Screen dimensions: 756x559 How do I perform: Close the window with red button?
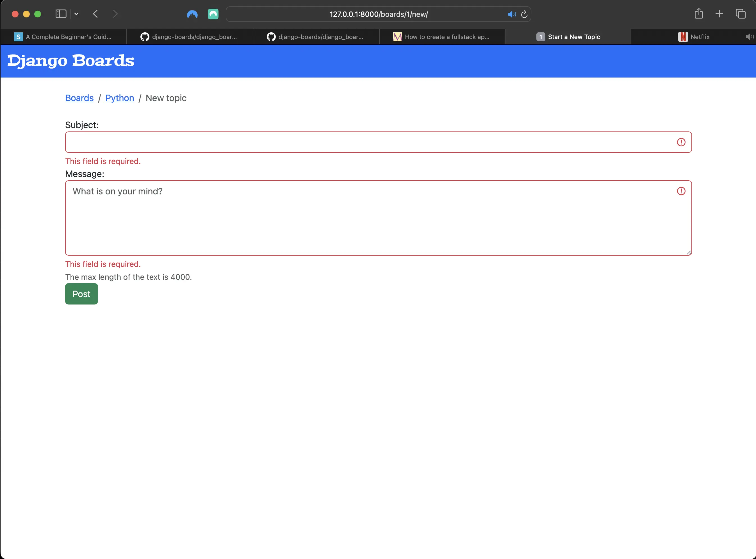pos(15,14)
